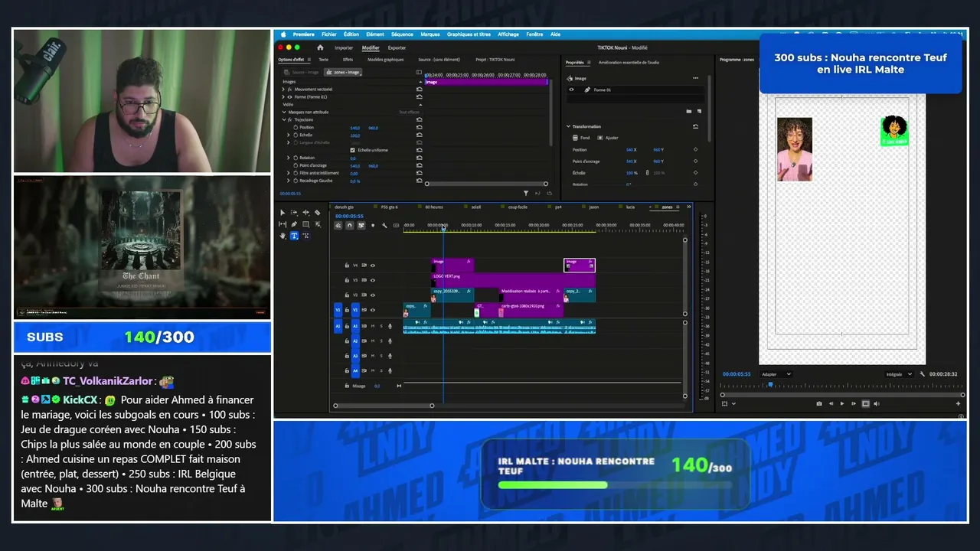Open the Adapter zoom level dropdown
Image resolution: width=980 pixels, height=551 pixels.
[776, 374]
